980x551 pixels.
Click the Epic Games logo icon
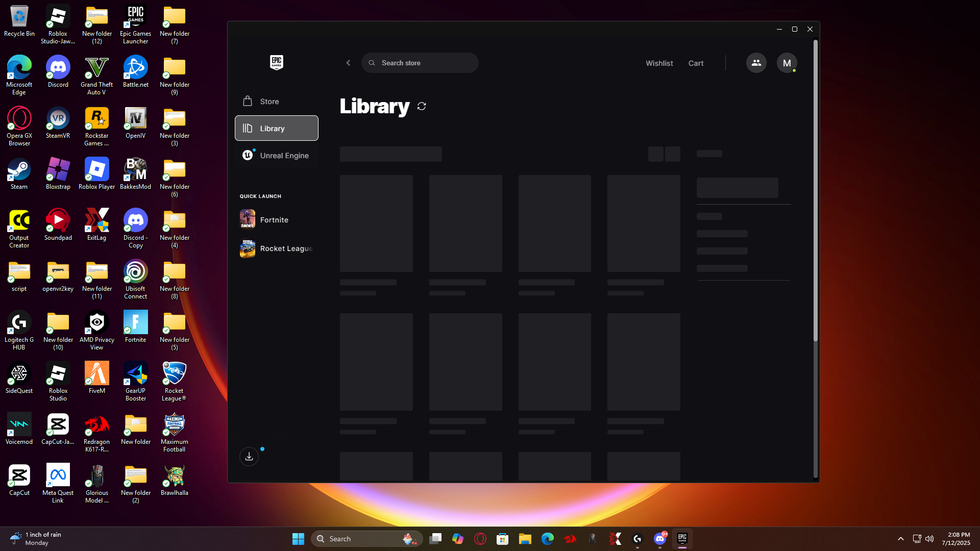tap(276, 62)
